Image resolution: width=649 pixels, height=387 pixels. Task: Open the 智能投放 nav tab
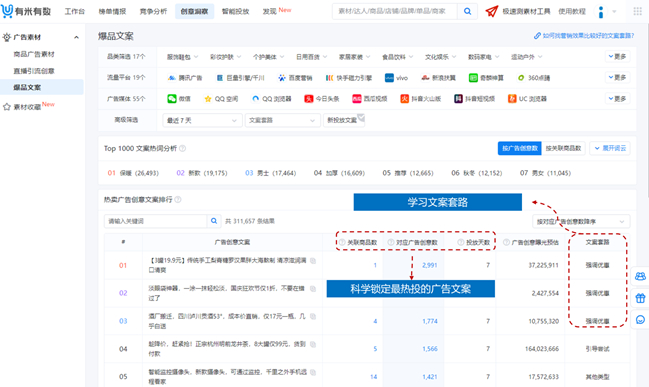236,12
